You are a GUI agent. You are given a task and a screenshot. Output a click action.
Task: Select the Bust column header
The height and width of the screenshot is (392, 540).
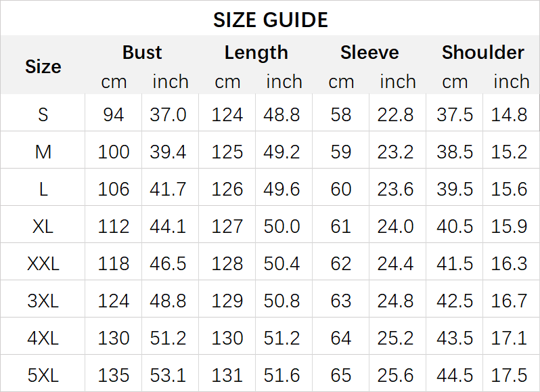pyautogui.click(x=142, y=53)
